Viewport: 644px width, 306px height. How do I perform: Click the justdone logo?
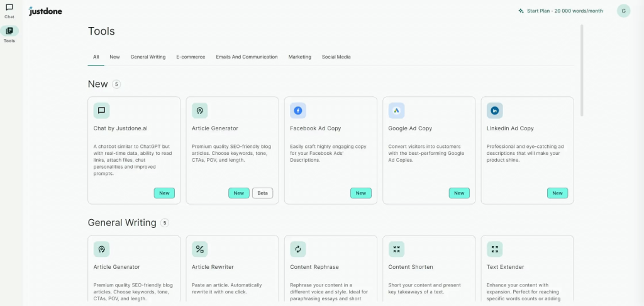tap(45, 11)
